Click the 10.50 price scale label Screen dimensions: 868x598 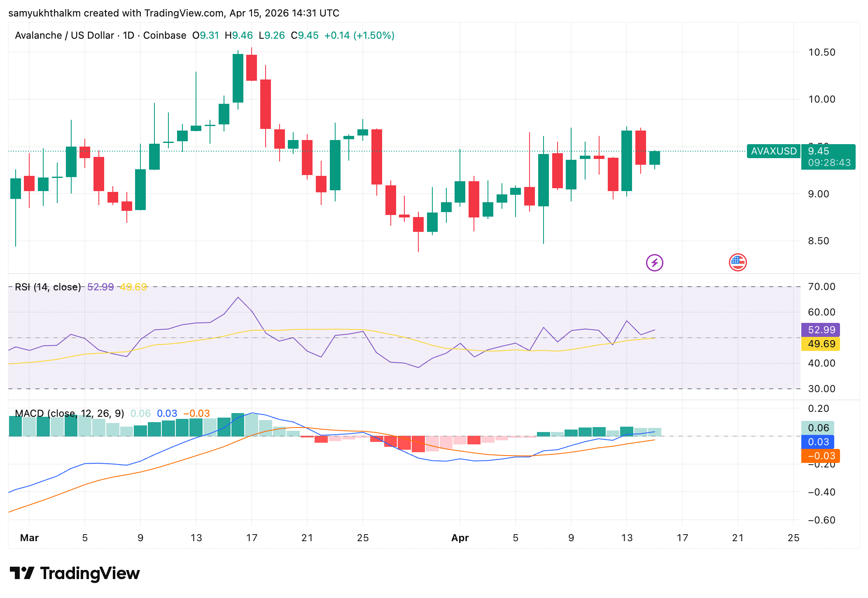click(821, 52)
